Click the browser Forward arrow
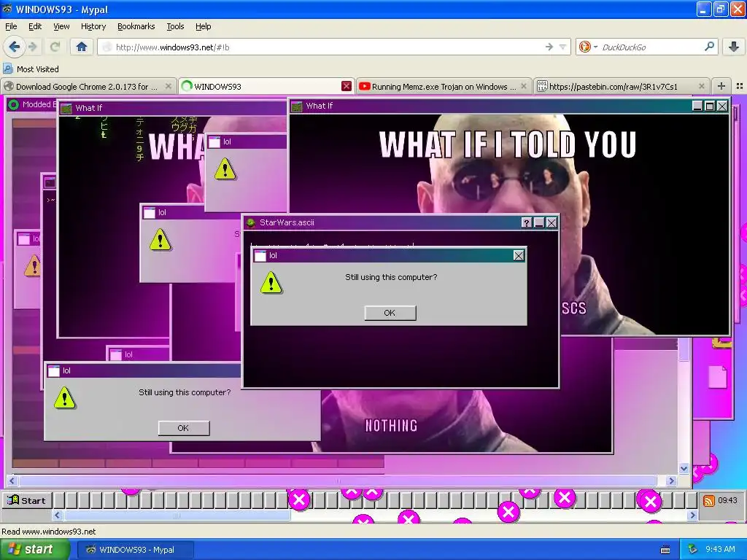This screenshot has width=747, height=560. (x=32, y=47)
